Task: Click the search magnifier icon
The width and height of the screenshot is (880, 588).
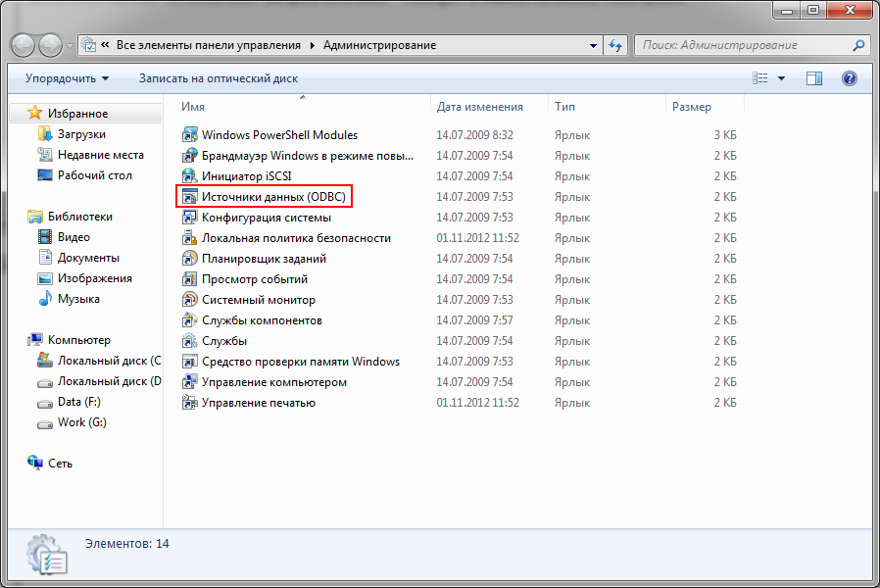Action: click(x=858, y=45)
